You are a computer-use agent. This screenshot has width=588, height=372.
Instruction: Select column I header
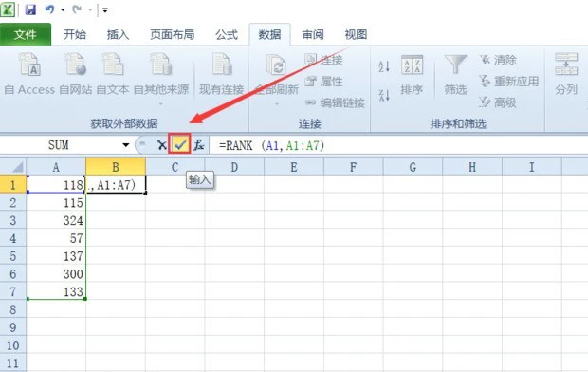(532, 167)
